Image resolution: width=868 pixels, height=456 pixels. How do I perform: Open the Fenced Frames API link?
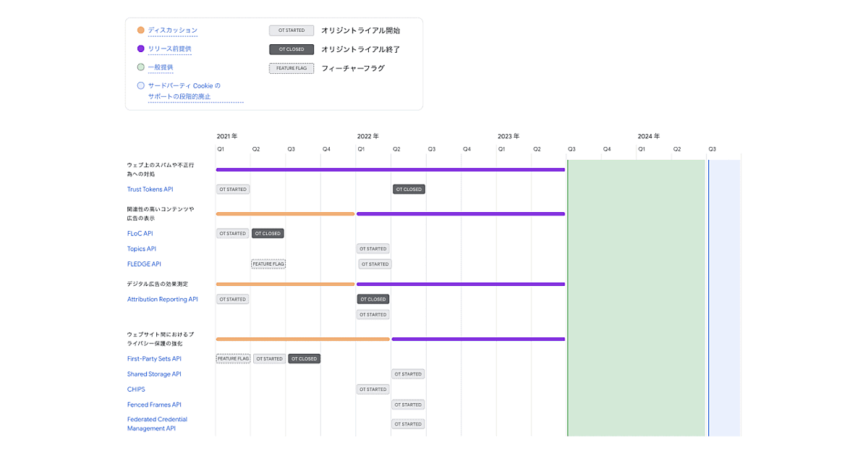tap(154, 405)
